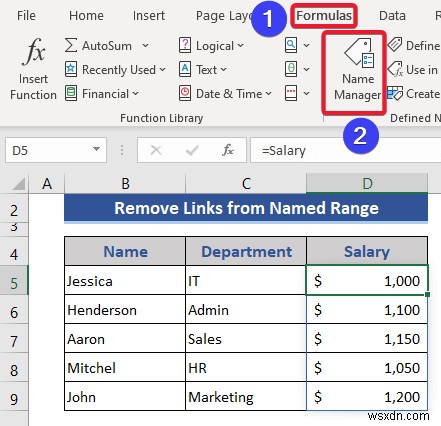Expand Math & Trig dropdown arrow
This screenshot has height=426, width=441.
click(x=307, y=69)
